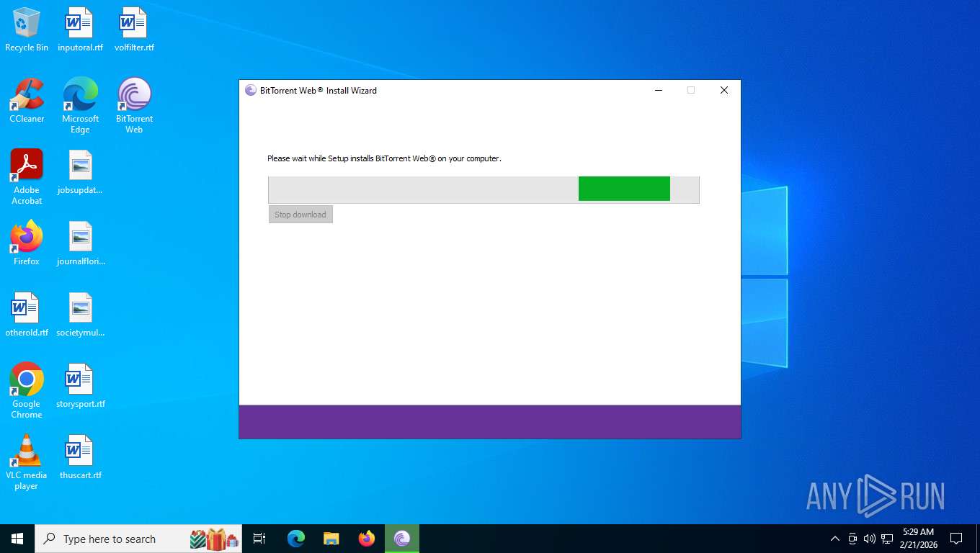
Task: Open the BitTorrent Web desktop shortcut
Action: [x=134, y=106]
